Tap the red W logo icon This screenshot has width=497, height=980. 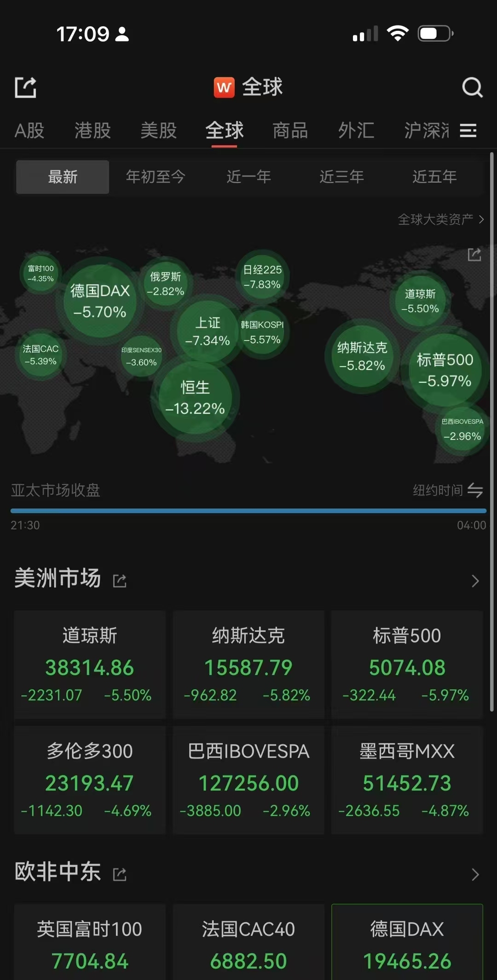[224, 87]
